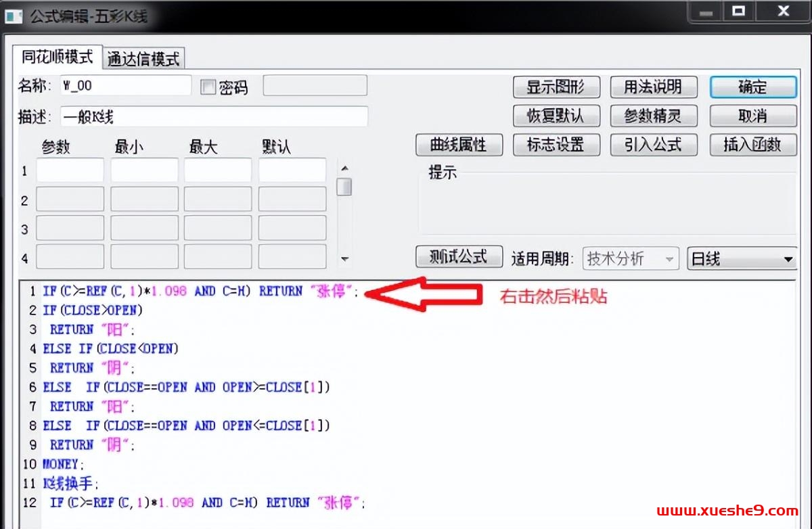
Task: Open the 参数精灵 parameter wizard
Action: [x=654, y=116]
